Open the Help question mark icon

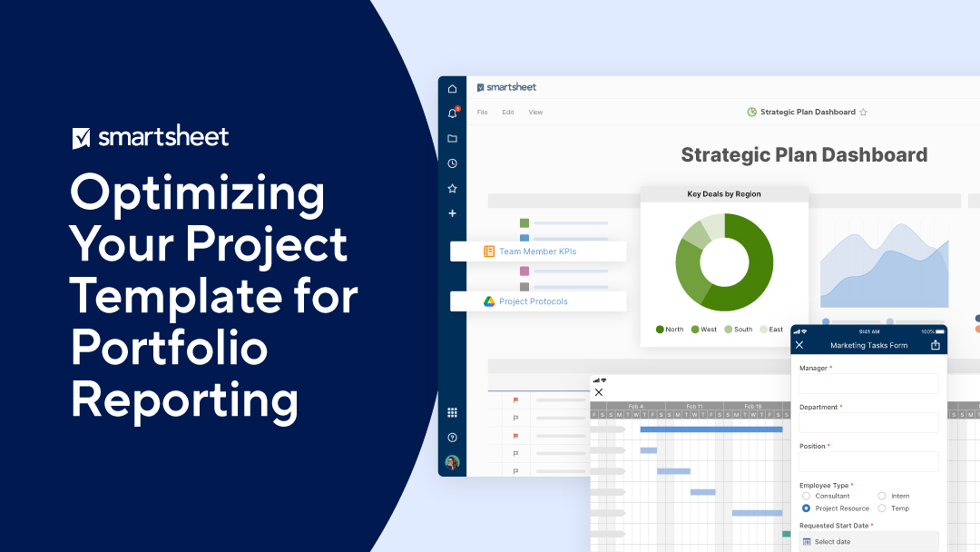click(452, 438)
